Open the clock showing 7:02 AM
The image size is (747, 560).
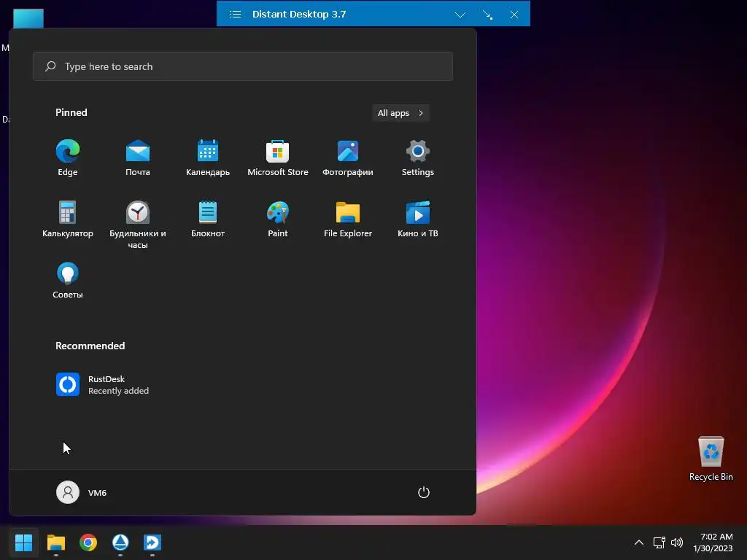pos(713,542)
